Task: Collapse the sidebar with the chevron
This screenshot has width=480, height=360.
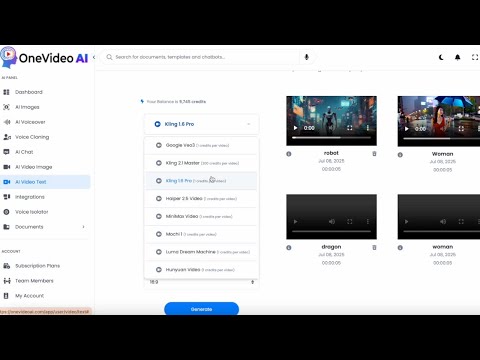Action: click(94, 57)
